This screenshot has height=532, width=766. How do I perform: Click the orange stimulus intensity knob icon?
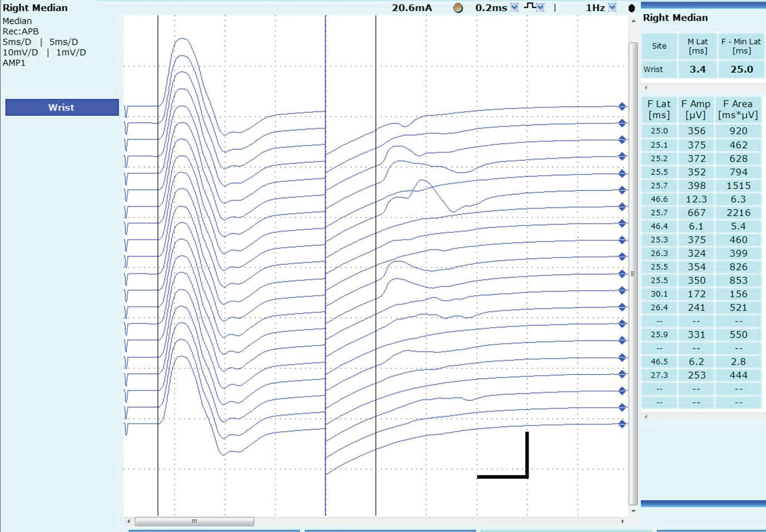click(458, 8)
